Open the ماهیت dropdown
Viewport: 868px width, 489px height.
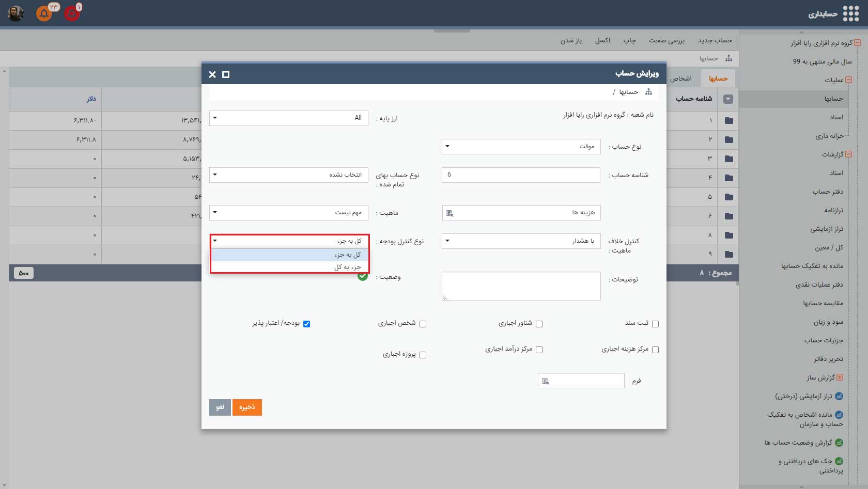point(289,213)
